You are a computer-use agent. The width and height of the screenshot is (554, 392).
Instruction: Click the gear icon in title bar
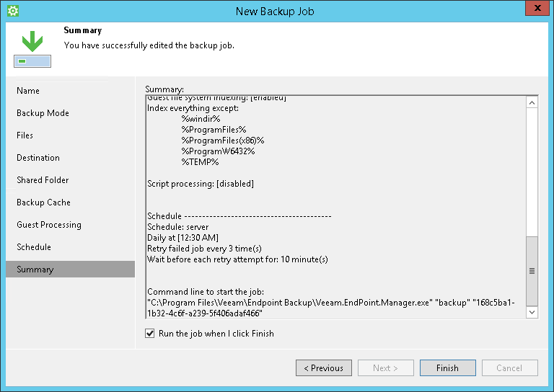(x=12, y=11)
